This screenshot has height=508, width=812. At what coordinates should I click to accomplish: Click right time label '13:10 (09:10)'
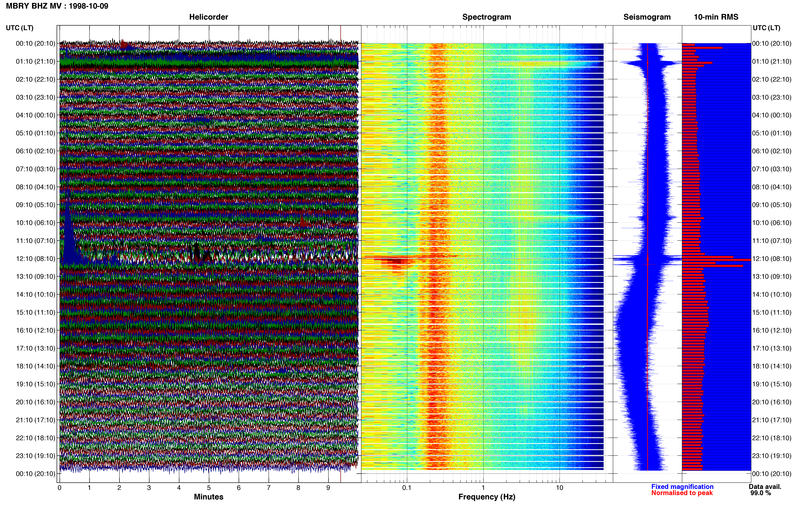[772, 277]
